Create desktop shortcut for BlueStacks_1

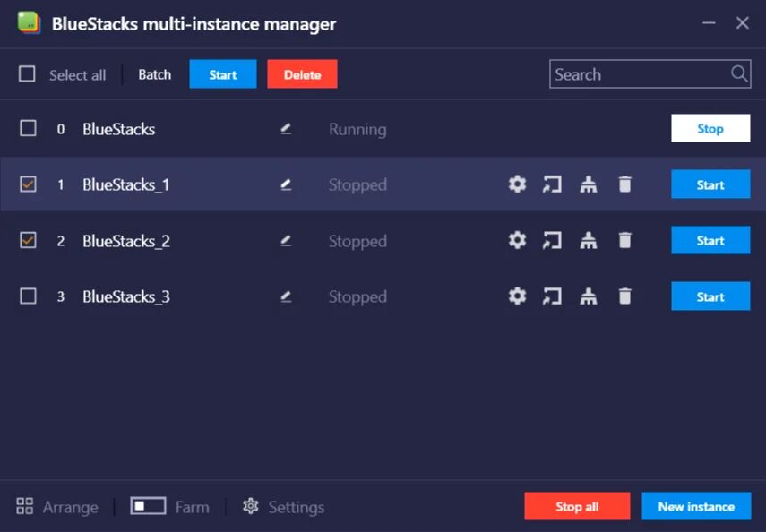(x=552, y=184)
